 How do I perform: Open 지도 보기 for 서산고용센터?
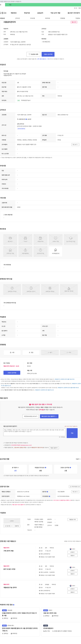75,492
